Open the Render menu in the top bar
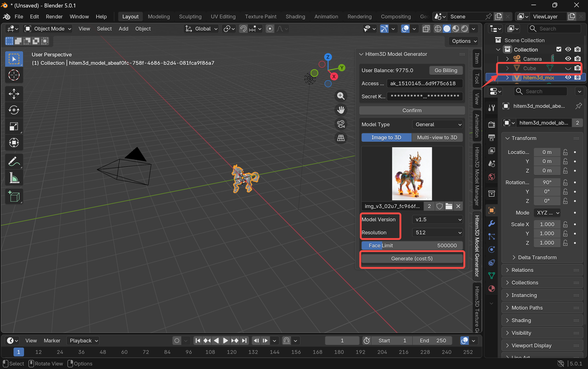Viewport: 588px width, 369px height. point(54,17)
